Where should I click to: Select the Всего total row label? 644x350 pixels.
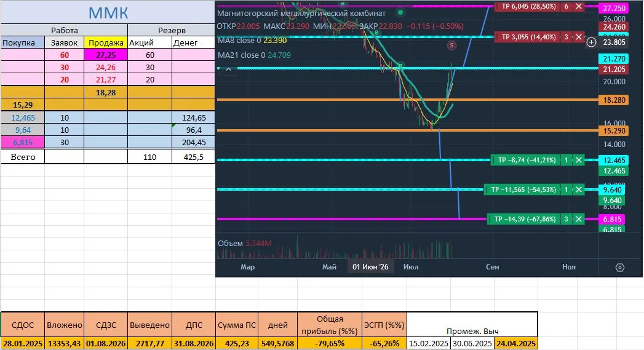coord(23,156)
